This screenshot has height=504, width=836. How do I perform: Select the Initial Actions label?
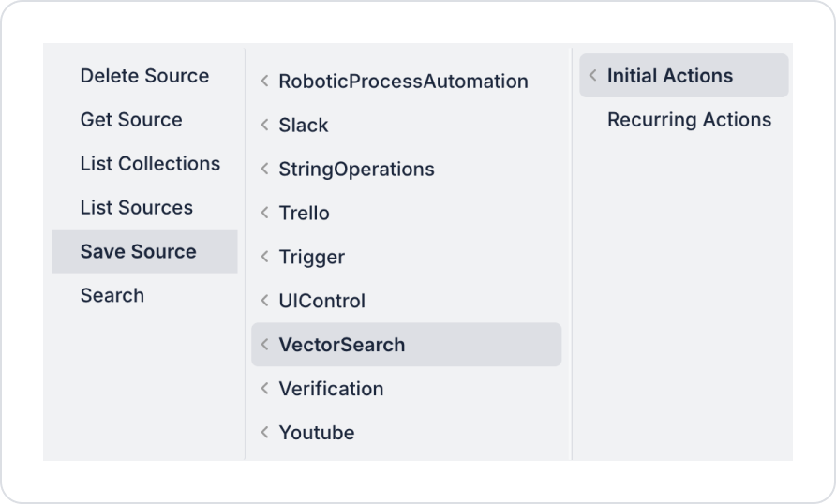coord(670,76)
